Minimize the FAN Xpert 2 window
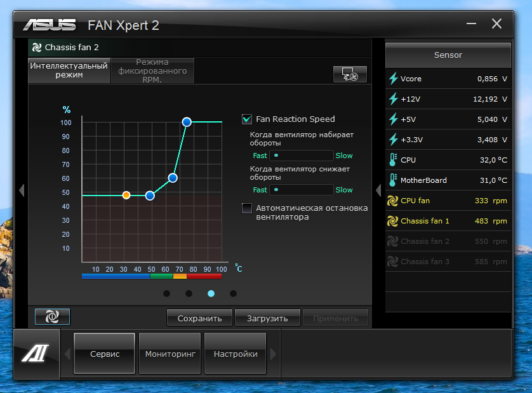The width and height of the screenshot is (532, 393). coord(471,23)
